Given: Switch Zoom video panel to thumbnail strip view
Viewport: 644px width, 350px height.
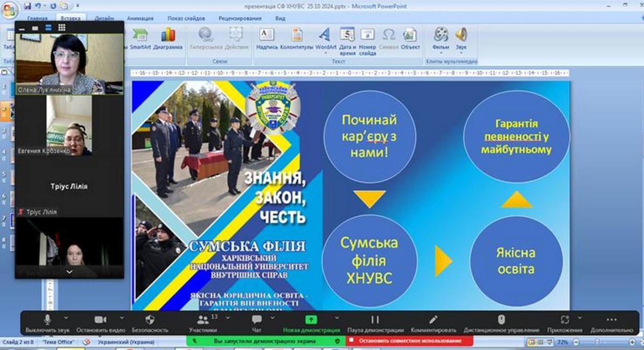Looking at the screenshot, I should (x=48, y=27).
